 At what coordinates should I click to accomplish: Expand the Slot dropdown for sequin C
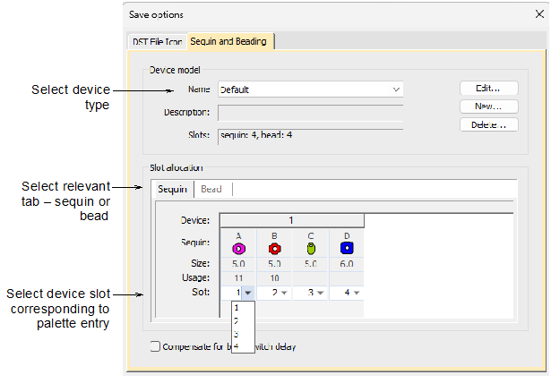click(x=320, y=293)
